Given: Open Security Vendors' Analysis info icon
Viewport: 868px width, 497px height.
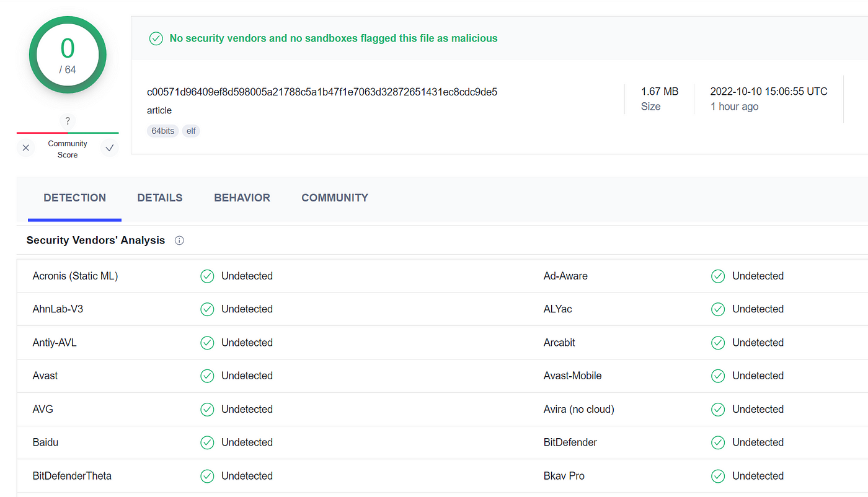Looking at the screenshot, I should tap(179, 240).
